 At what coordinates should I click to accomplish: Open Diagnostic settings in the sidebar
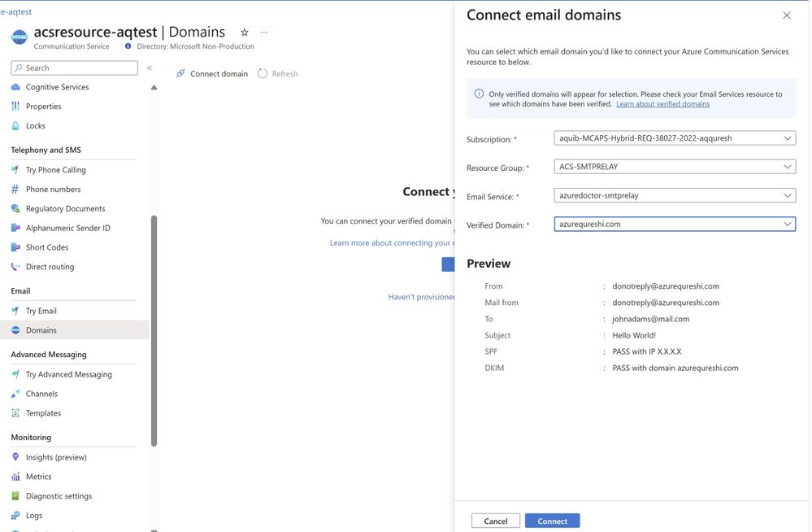coord(59,496)
